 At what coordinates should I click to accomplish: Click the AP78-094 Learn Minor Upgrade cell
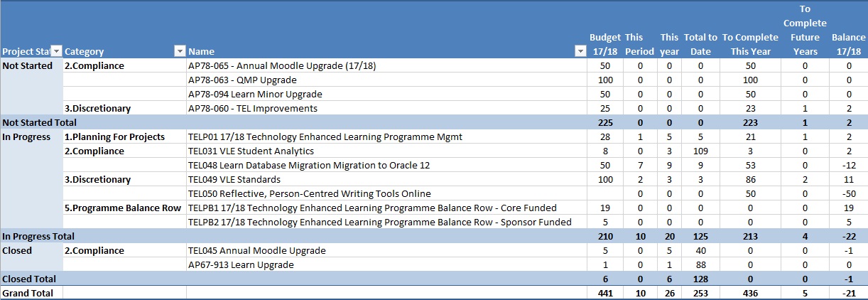click(255, 94)
